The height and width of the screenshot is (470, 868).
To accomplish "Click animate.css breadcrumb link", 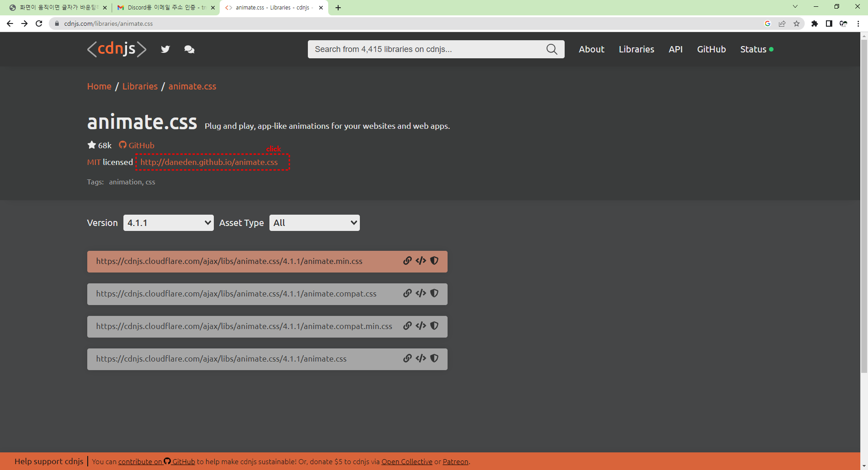I will [192, 86].
